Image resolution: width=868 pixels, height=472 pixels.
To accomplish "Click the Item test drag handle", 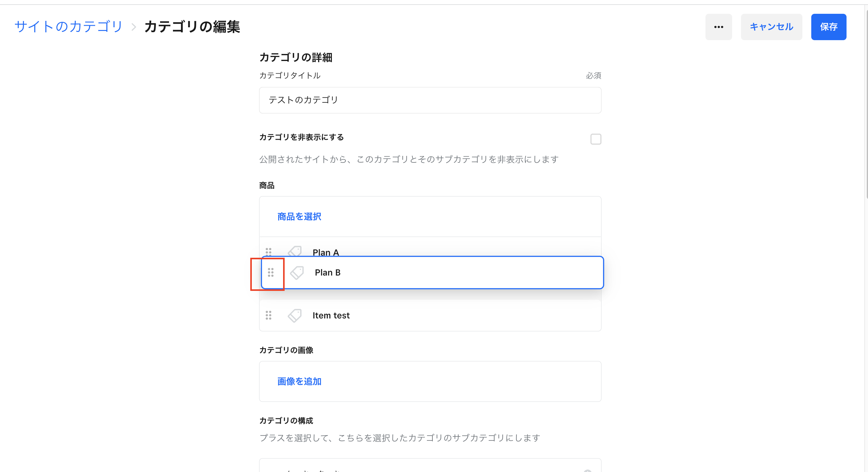I will coord(268,315).
